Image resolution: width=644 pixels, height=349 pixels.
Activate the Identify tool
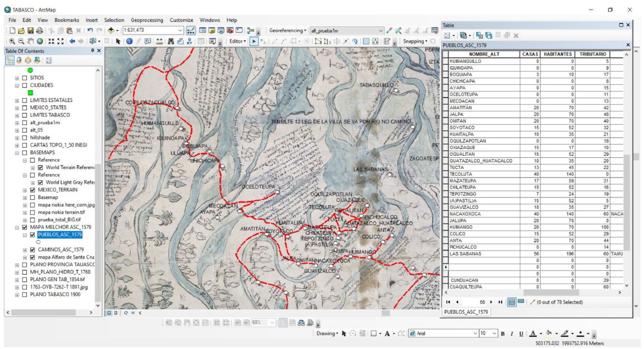click(x=129, y=41)
